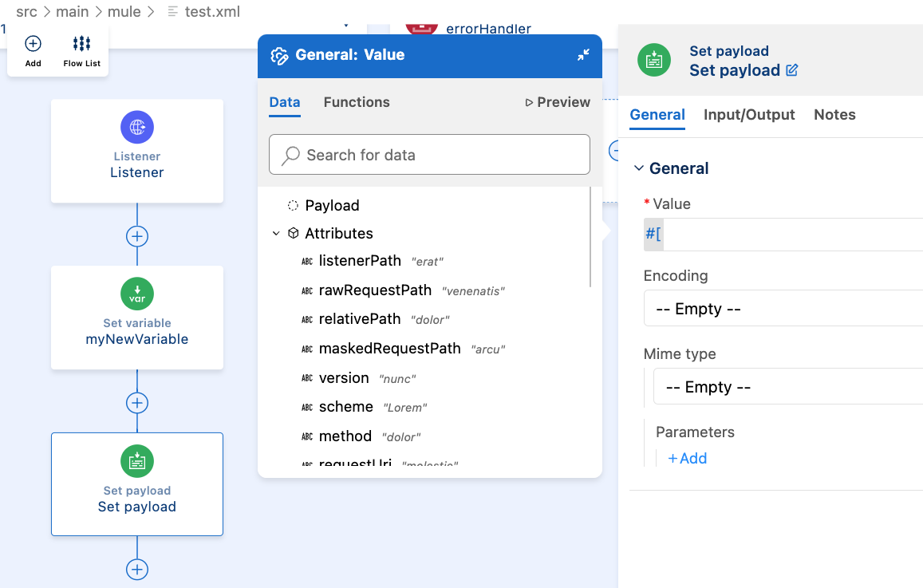Click the plus icon between Listener and Set variable
The height and width of the screenshot is (588, 923).
[x=136, y=235]
